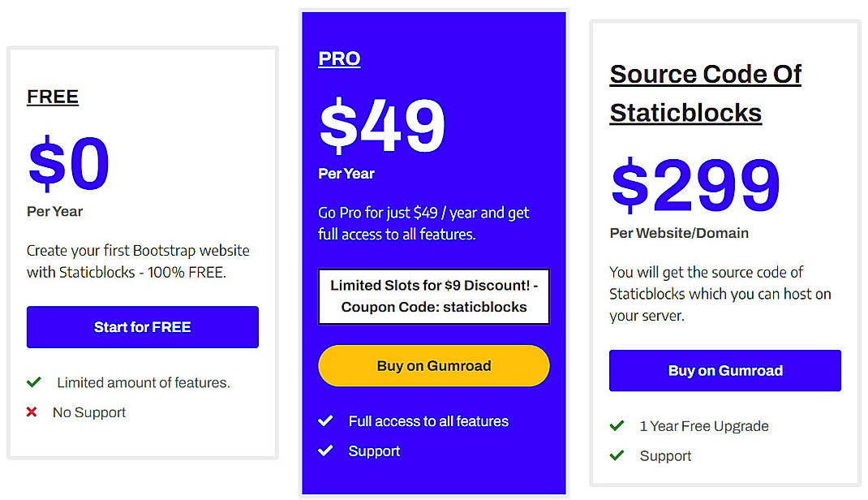Viewport: 868px width, 500px height.
Task: Click the red X beside "No Support"
Action: point(32,412)
